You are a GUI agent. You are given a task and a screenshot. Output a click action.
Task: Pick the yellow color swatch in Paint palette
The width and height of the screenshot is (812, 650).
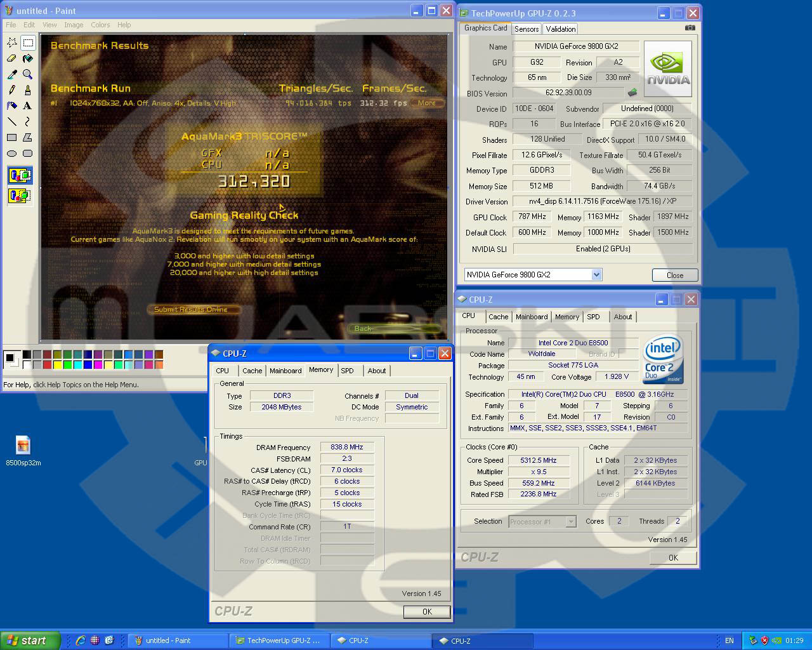click(58, 365)
